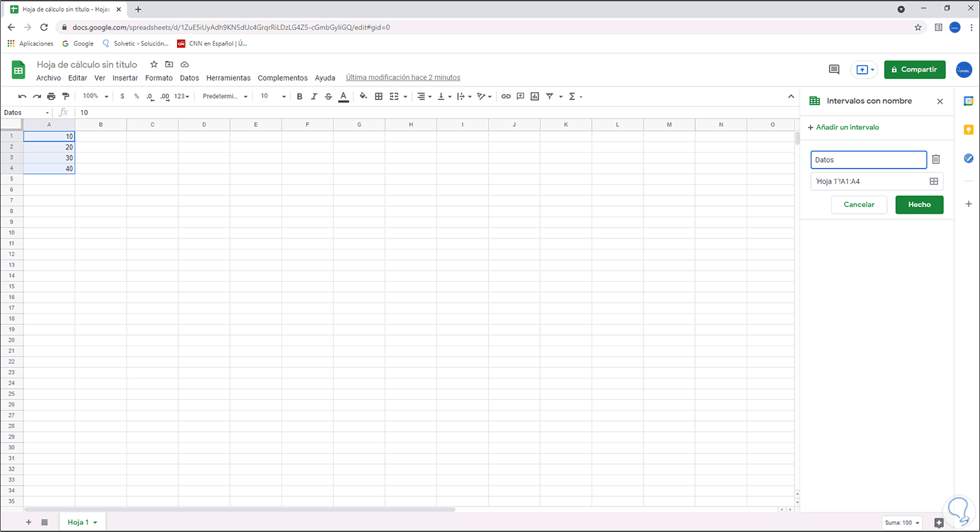Open the zoom level dropdown
980x532 pixels.
pyautogui.click(x=95, y=96)
